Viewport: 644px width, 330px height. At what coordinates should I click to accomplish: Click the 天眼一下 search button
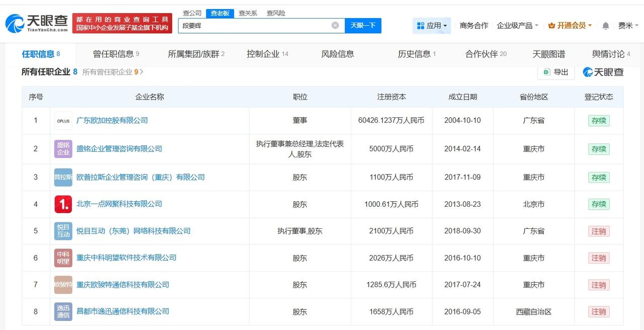pyautogui.click(x=363, y=26)
